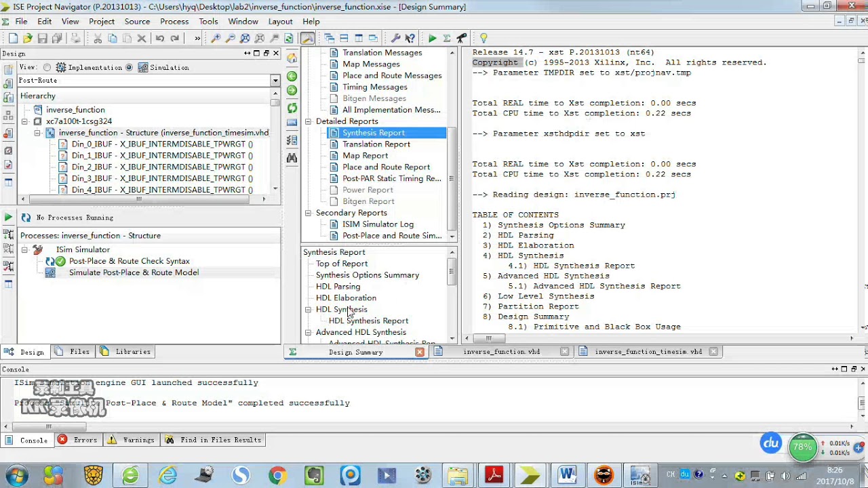Open the Process menu
Image resolution: width=868 pixels, height=488 pixels.
coord(174,21)
